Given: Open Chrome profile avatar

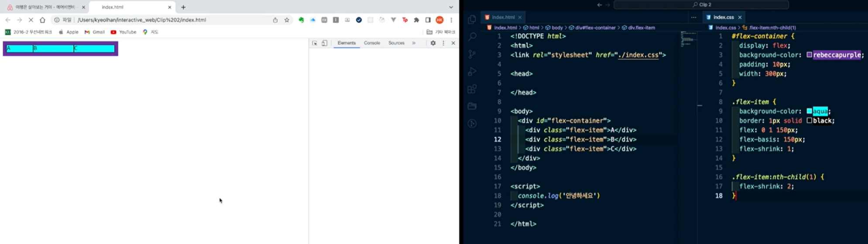Looking at the screenshot, I should point(439,20).
